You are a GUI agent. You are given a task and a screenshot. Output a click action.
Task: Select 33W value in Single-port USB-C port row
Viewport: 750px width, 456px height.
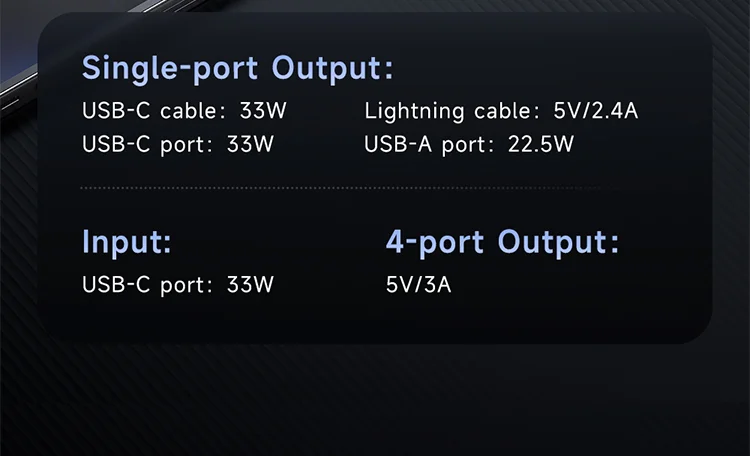tap(250, 144)
